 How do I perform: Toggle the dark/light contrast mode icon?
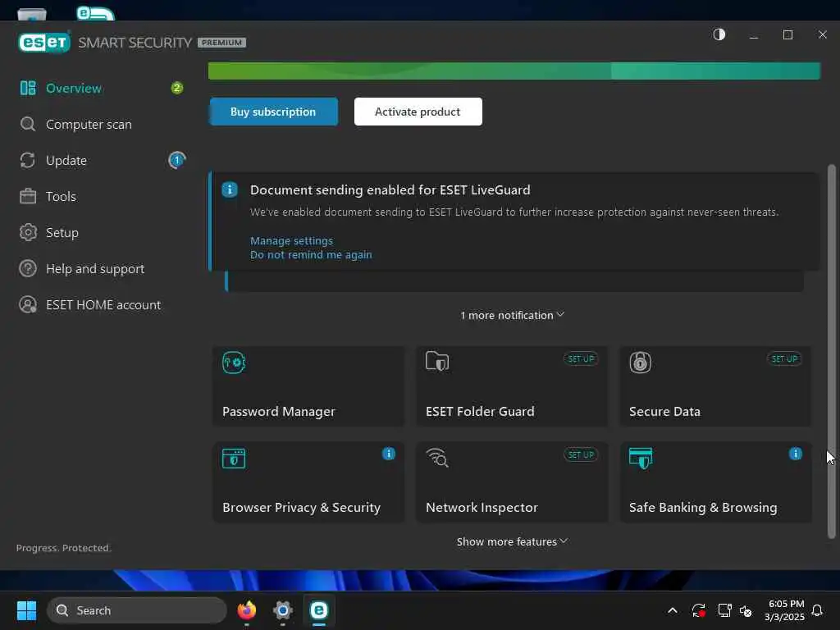pos(719,34)
